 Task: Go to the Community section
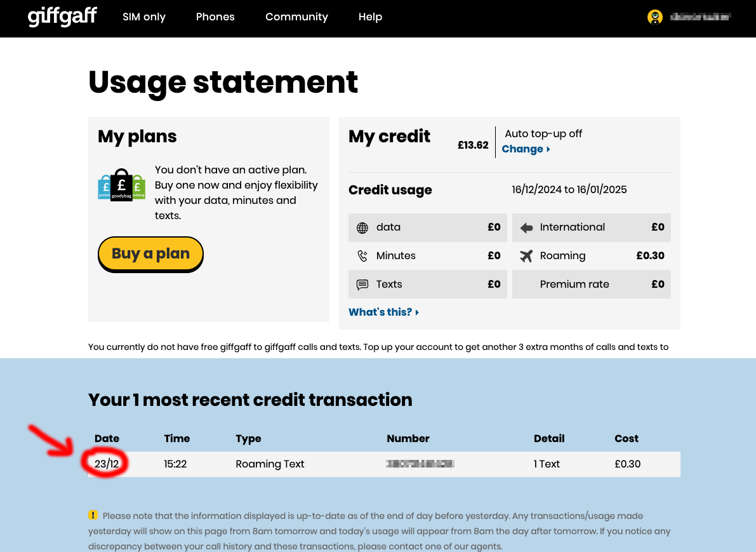coord(296,17)
